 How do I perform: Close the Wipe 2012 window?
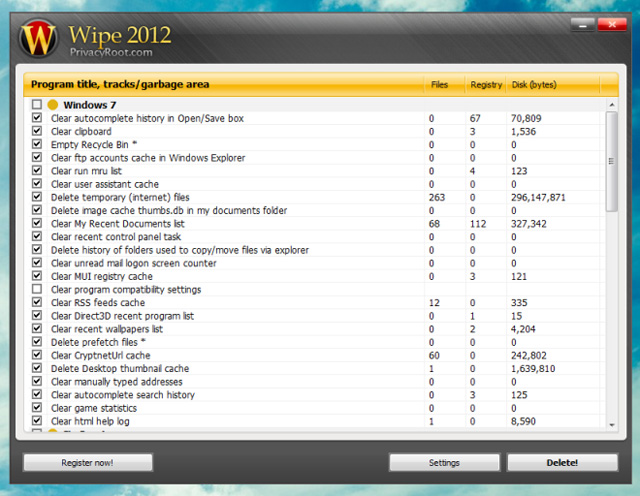point(612,24)
